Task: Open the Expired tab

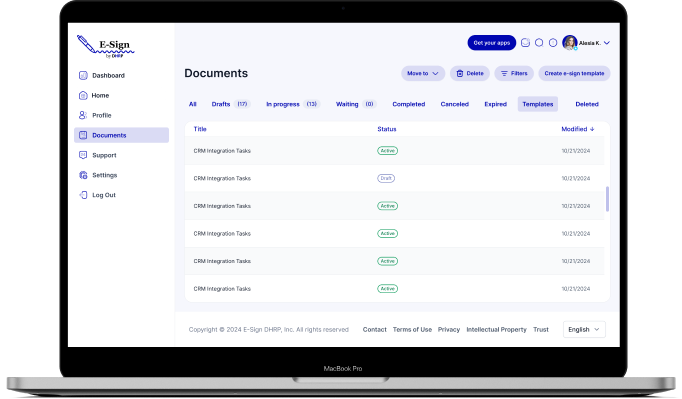Action: coord(495,104)
